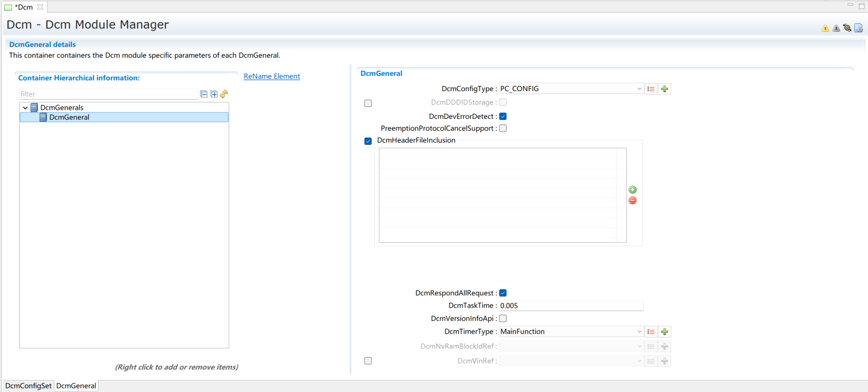
Task: Uncheck DcmRespondAllRequest
Action: coord(503,293)
